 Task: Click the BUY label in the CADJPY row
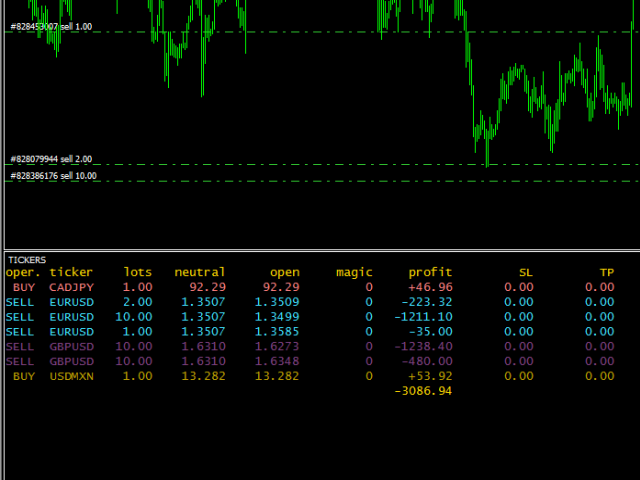[24, 287]
